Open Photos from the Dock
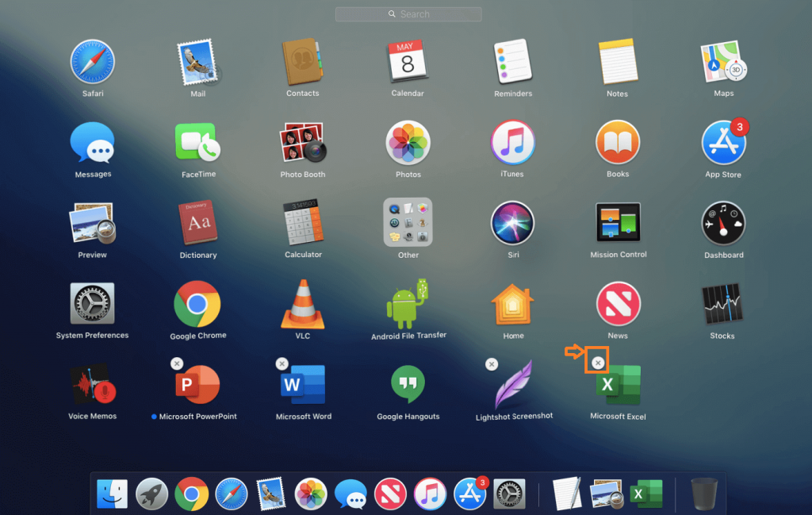Image resolution: width=812 pixels, height=515 pixels. click(x=311, y=494)
